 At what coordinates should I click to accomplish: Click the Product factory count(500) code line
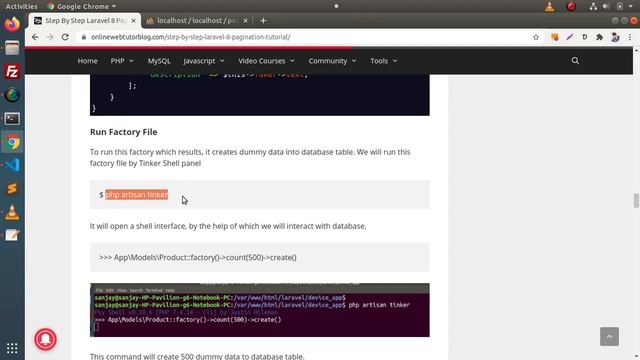pos(198,258)
